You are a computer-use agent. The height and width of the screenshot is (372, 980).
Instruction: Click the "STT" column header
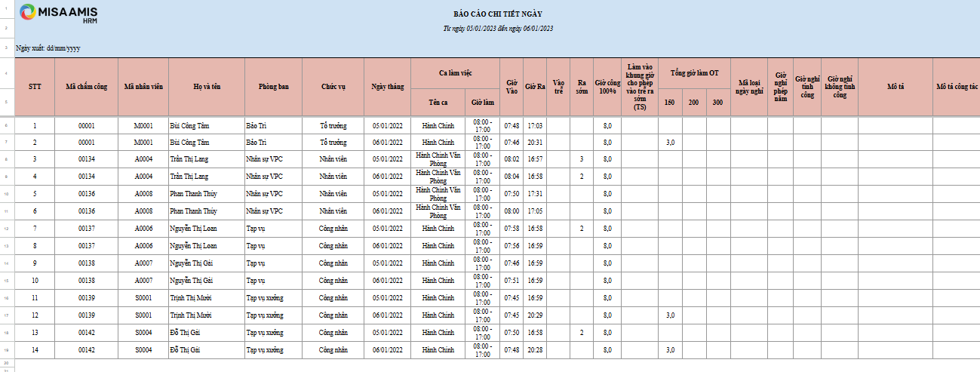point(35,87)
